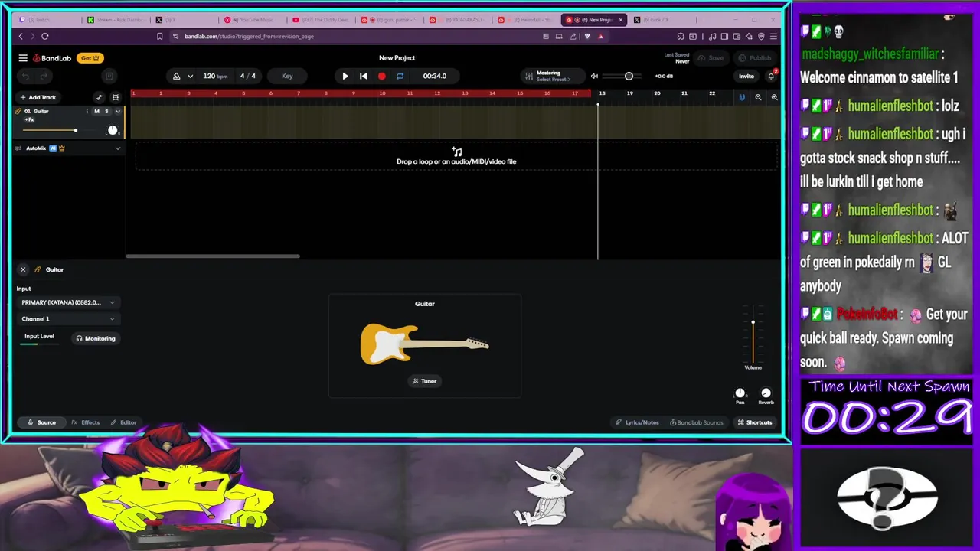Open the Channel 1 dropdown

68,319
